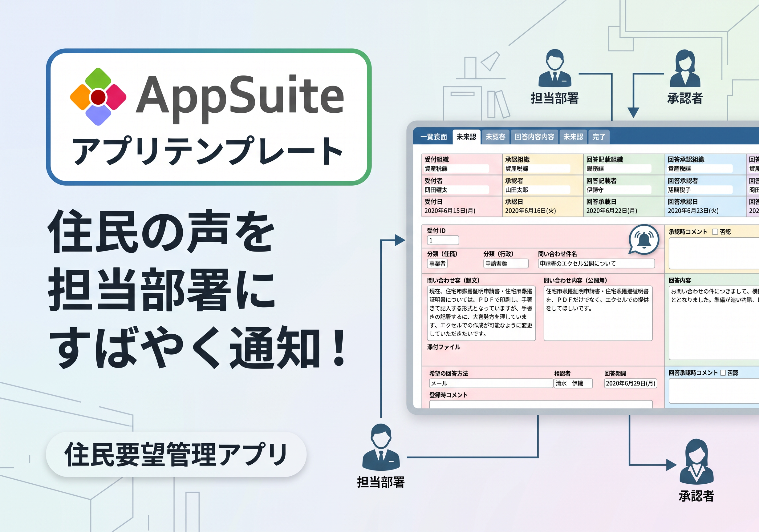Click the 登録時コメント input box
Image resolution: width=759 pixels, height=532 pixels.
pos(541,405)
